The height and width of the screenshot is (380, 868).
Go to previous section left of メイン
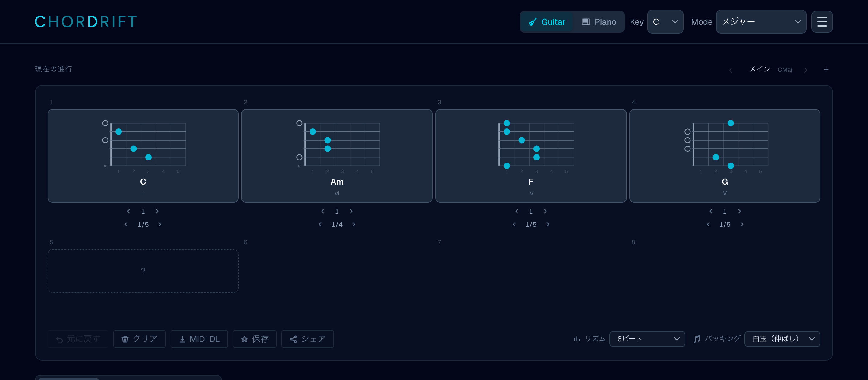click(731, 70)
